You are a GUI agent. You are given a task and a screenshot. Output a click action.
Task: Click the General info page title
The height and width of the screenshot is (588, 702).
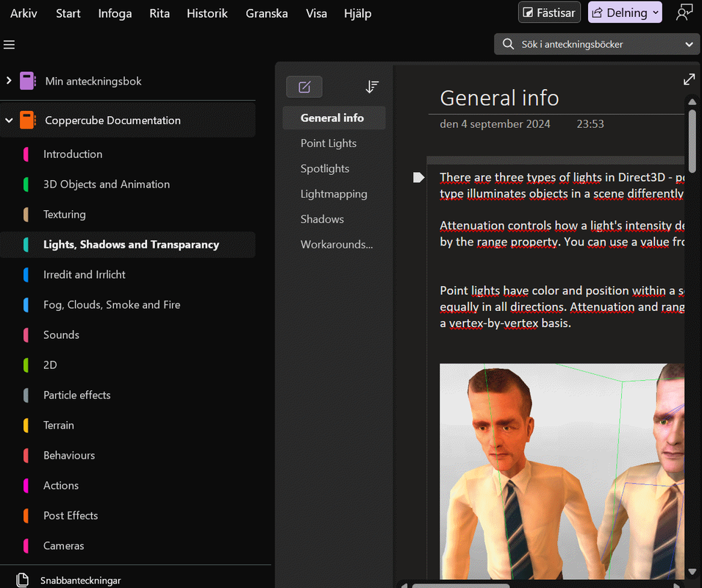(x=499, y=98)
